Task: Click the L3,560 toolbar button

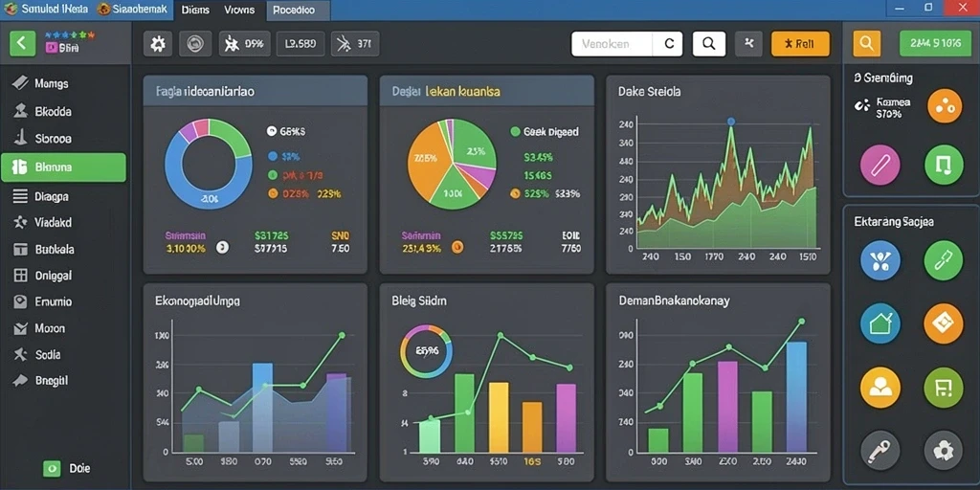Action: pyautogui.click(x=300, y=44)
